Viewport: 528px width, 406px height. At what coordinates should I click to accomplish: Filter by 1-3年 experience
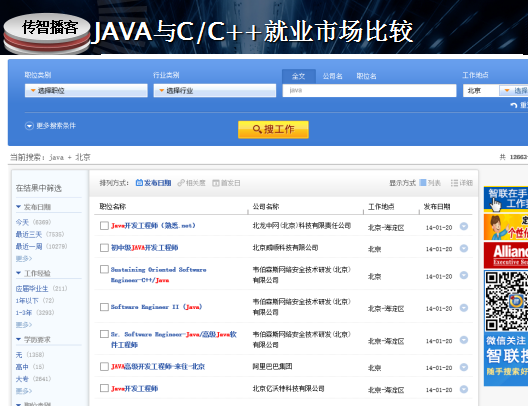click(x=24, y=313)
